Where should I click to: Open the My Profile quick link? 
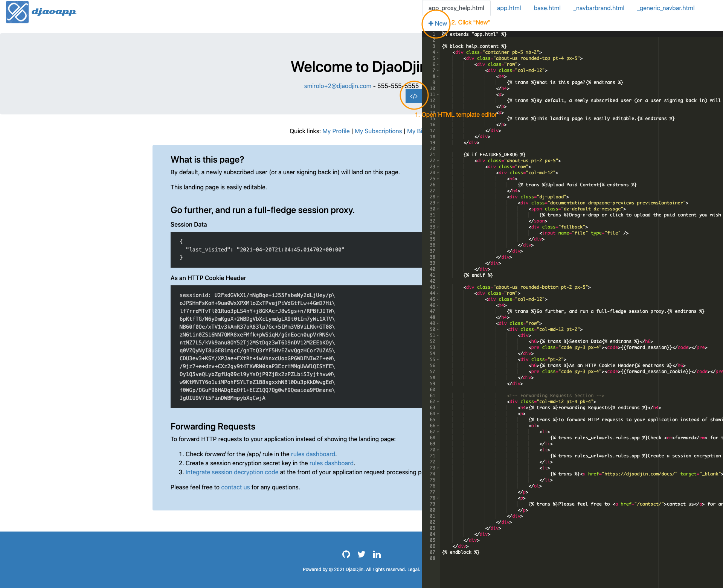click(336, 131)
